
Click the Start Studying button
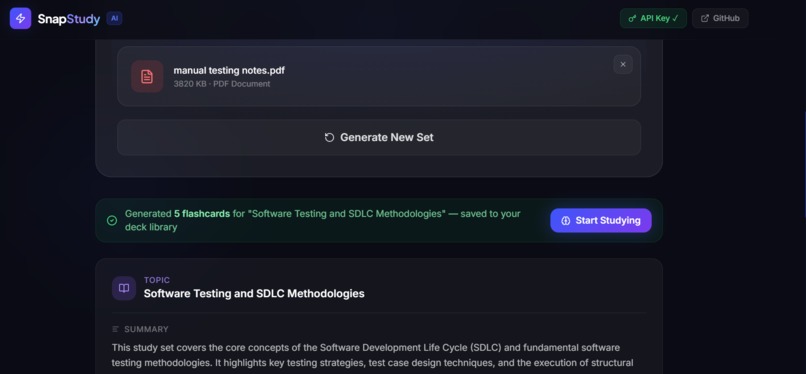601,220
